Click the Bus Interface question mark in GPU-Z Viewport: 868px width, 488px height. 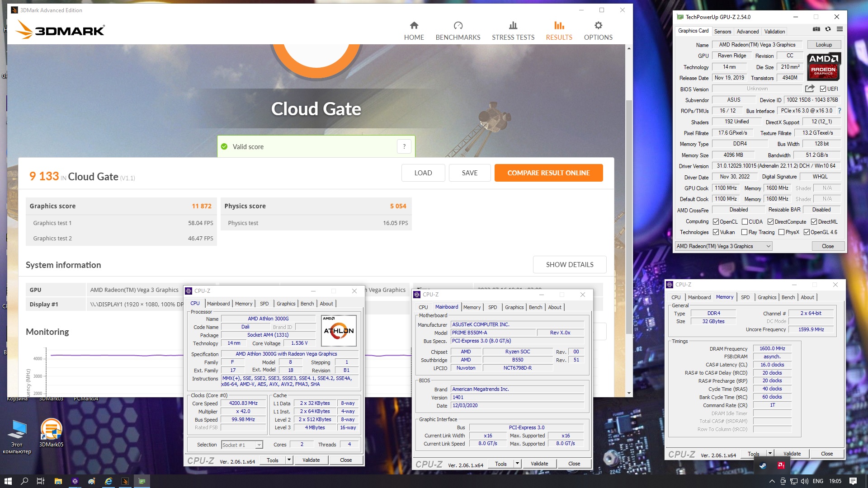[840, 111]
